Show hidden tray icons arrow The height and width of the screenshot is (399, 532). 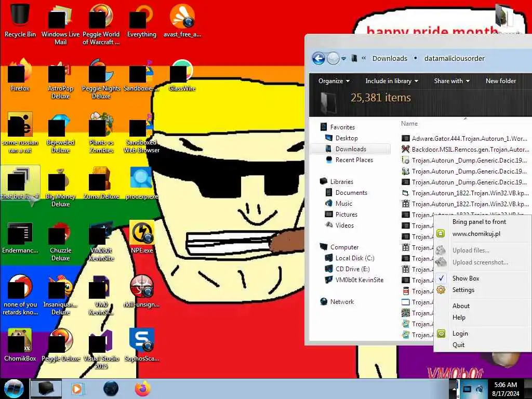pos(453,389)
